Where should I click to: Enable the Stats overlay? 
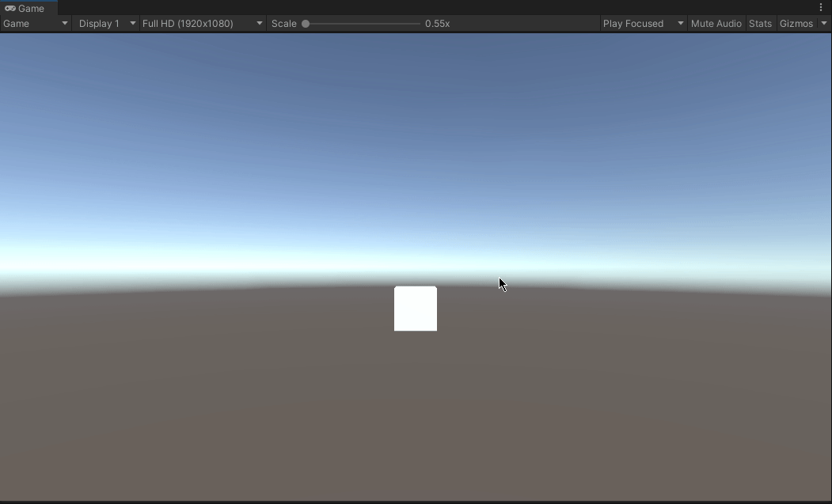(759, 23)
